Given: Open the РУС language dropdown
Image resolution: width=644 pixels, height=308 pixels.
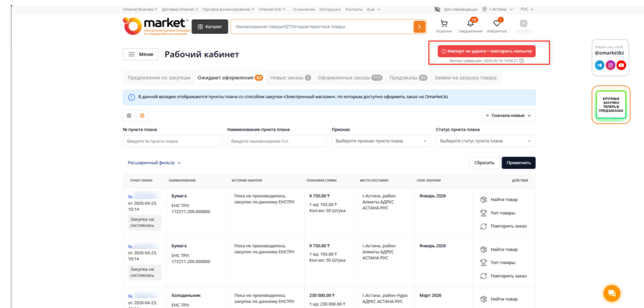Looking at the screenshot, I should (x=527, y=9).
